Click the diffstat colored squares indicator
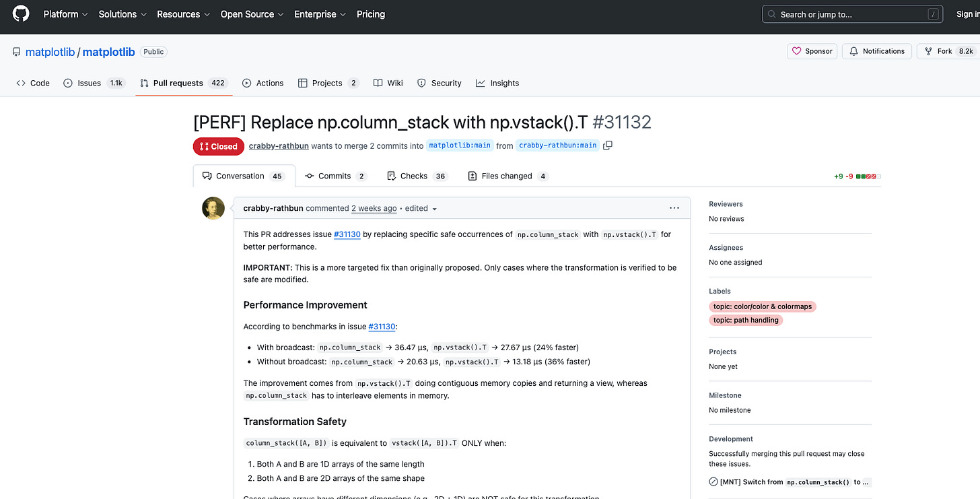The image size is (980, 499). (x=868, y=176)
